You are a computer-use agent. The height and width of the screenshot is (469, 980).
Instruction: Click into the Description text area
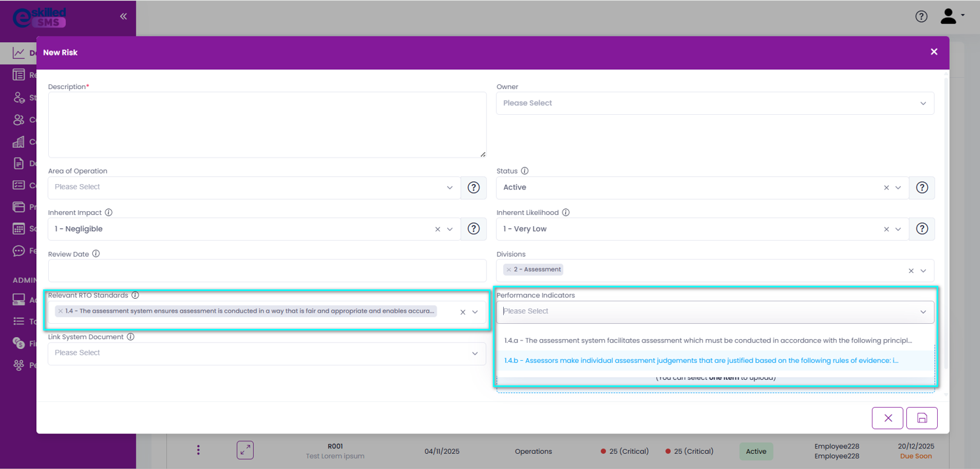(x=267, y=125)
